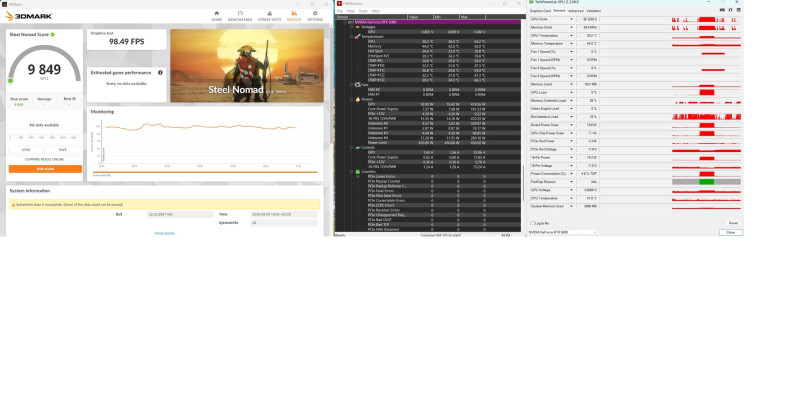Open the Options section in 3DMark
This screenshot has height=415, width=800.
315,16
